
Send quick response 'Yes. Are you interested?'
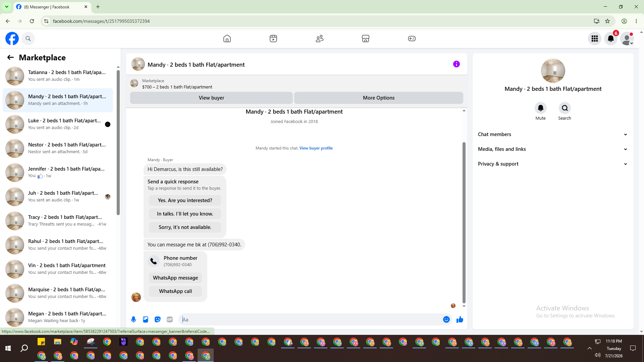tap(185, 200)
